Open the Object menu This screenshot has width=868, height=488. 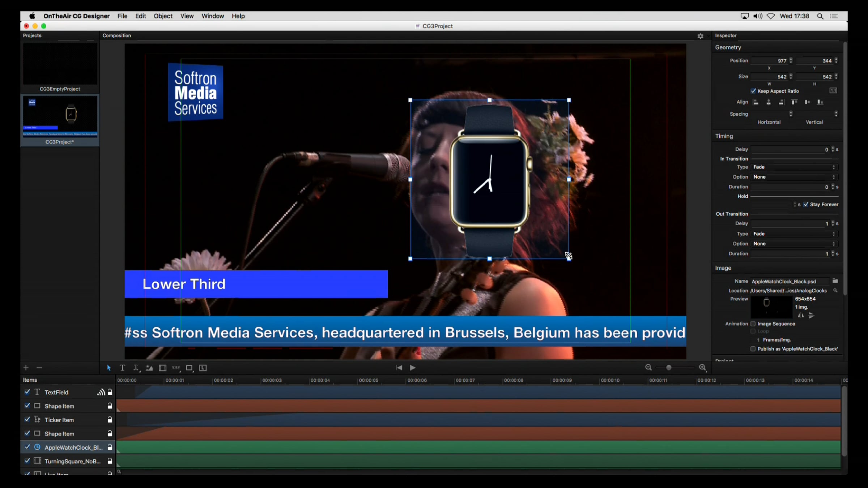[163, 16]
